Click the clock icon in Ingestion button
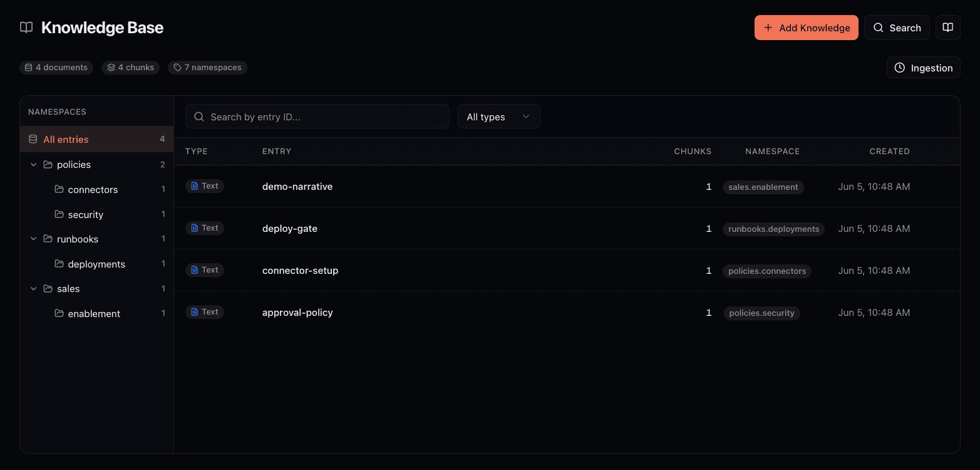980x470 pixels. 900,68
